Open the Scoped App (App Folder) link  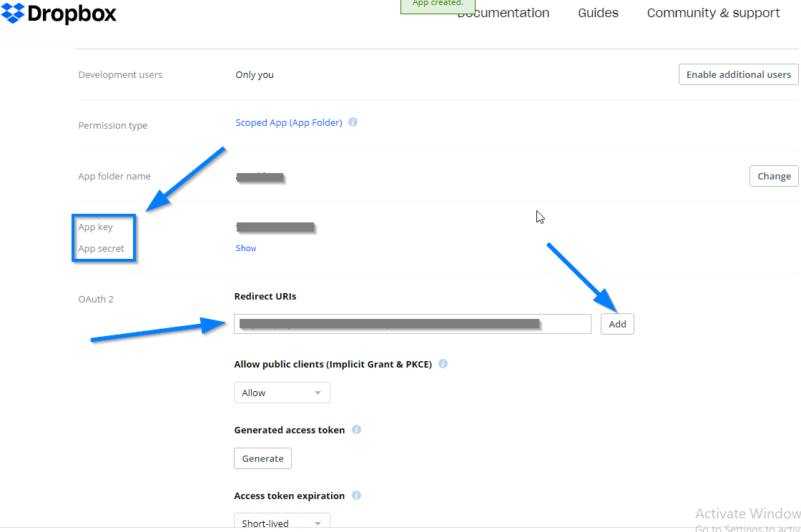288,122
